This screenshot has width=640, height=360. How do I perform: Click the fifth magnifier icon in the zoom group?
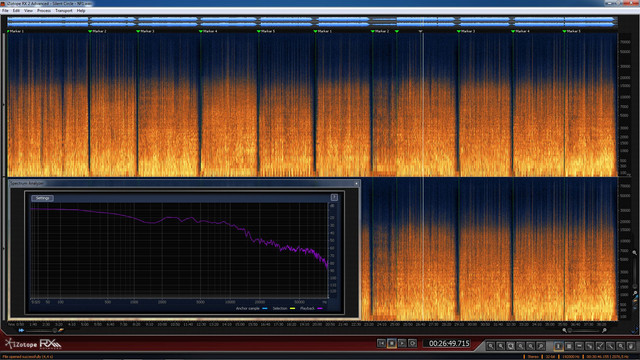click(x=530, y=346)
